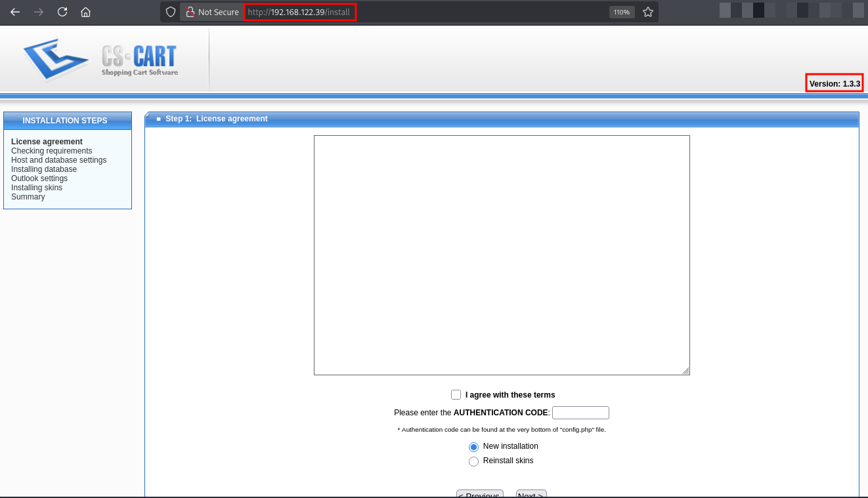Viewport: 868px width, 498px height.
Task: Click the license text area resize grip
Action: click(685, 371)
